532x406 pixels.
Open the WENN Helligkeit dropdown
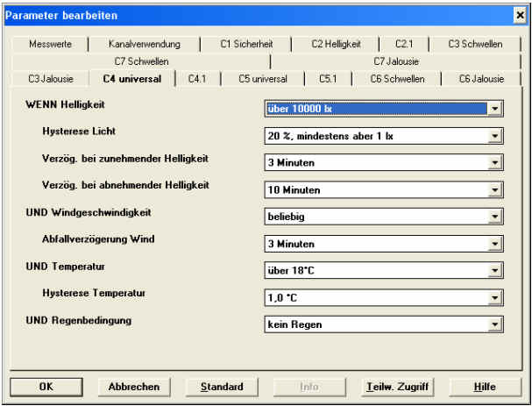[495, 109]
